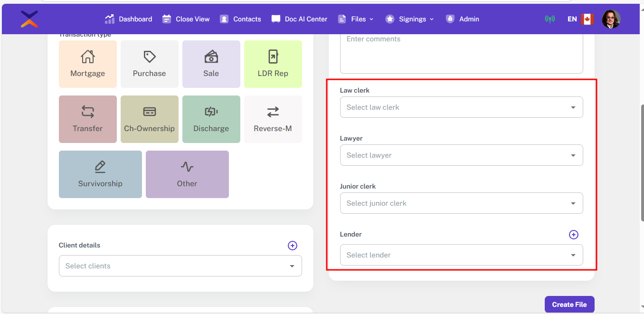
Task: Select the Reverse-M transaction tile
Action: click(273, 119)
